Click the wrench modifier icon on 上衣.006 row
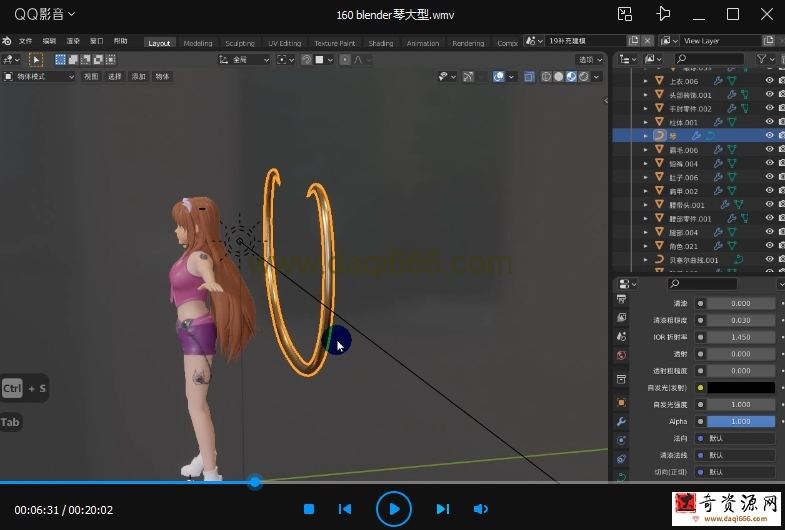 click(x=718, y=81)
